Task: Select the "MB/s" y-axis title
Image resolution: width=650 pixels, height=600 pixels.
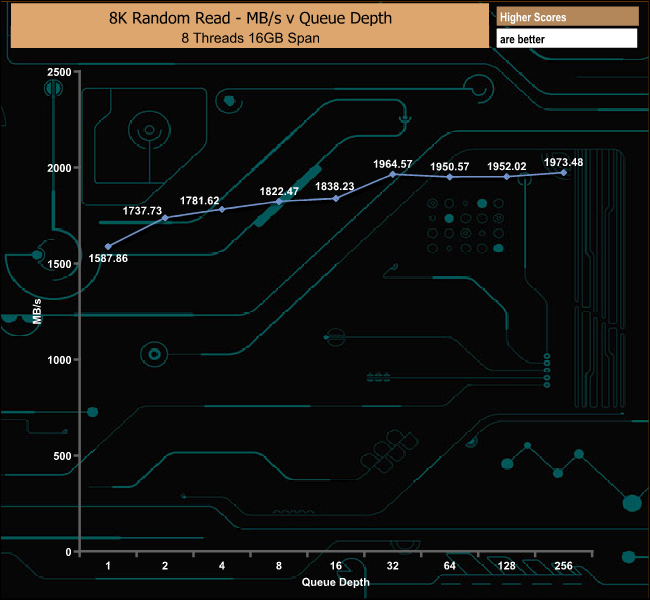Action: click(37, 311)
